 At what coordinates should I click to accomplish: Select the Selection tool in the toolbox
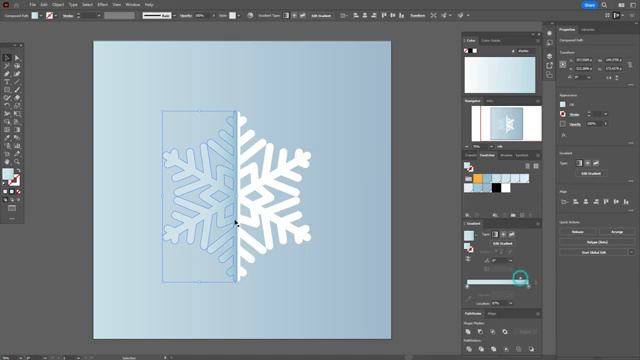coord(7,58)
